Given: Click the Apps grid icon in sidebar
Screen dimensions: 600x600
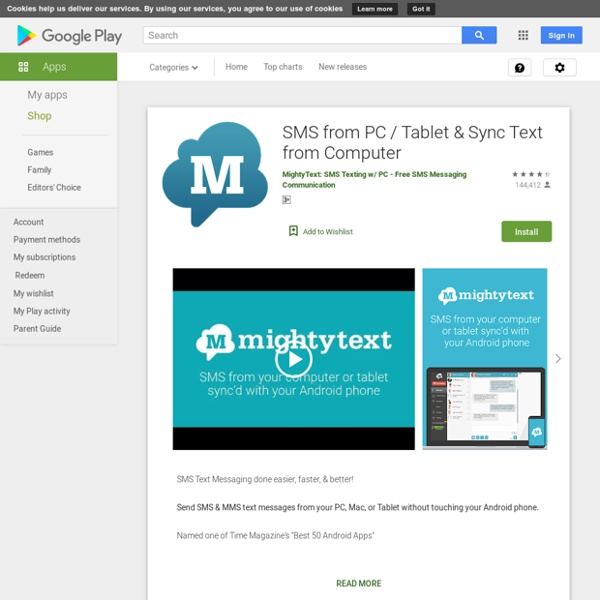Looking at the screenshot, I should click(x=23, y=67).
